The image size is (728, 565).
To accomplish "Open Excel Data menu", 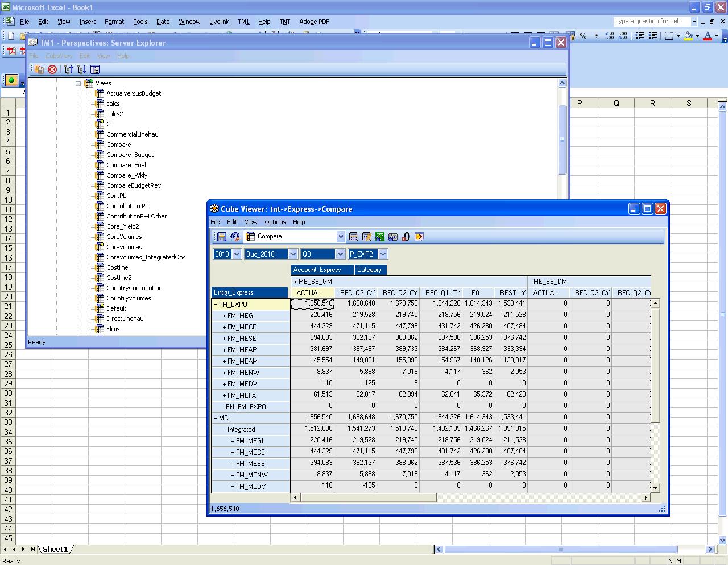I will (x=163, y=22).
